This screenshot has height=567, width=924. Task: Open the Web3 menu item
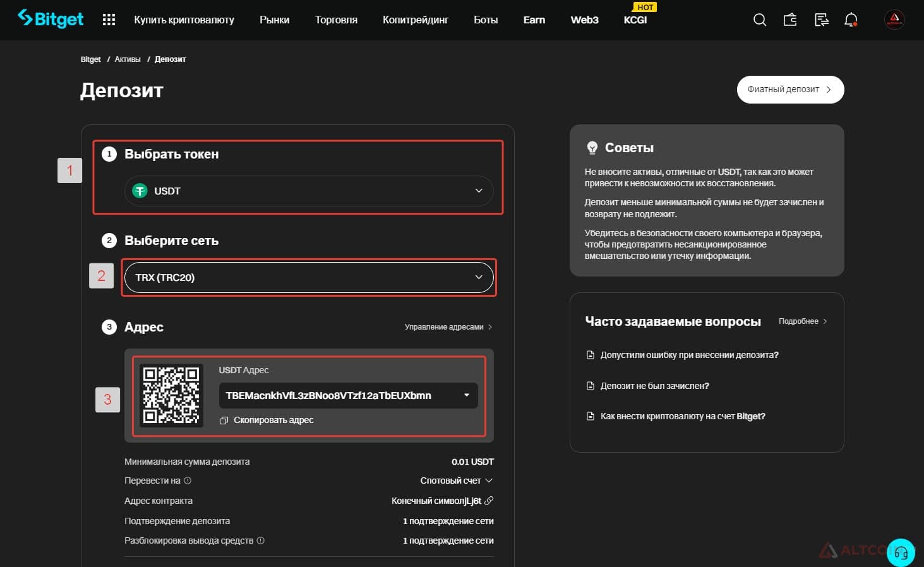585,20
